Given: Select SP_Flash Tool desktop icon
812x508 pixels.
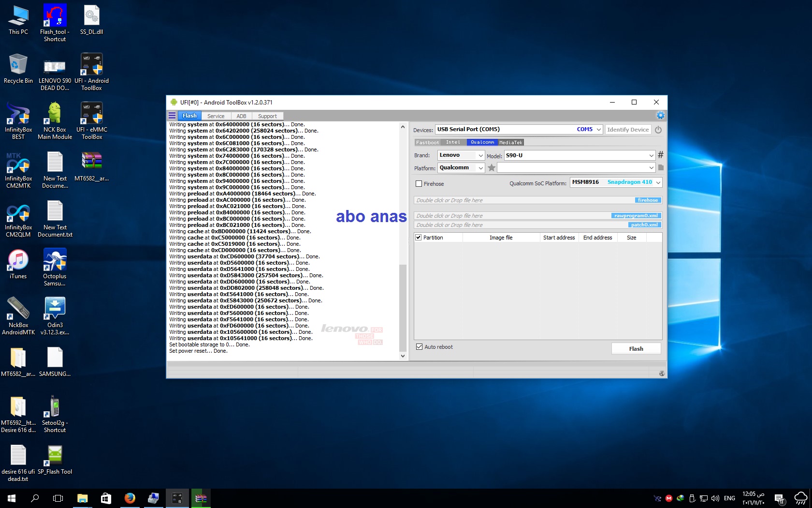Looking at the screenshot, I should tap(55, 460).
